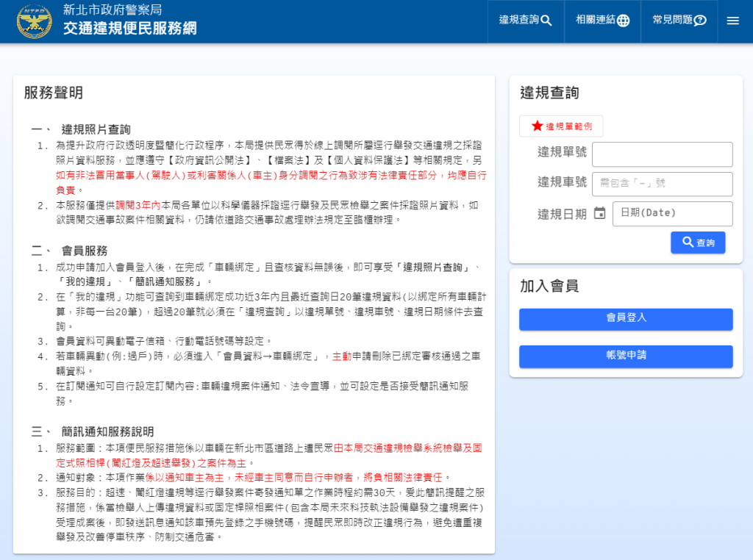753x560 pixels.
Task: Open 違規查詢 in the top navigation bar
Action: click(x=525, y=21)
